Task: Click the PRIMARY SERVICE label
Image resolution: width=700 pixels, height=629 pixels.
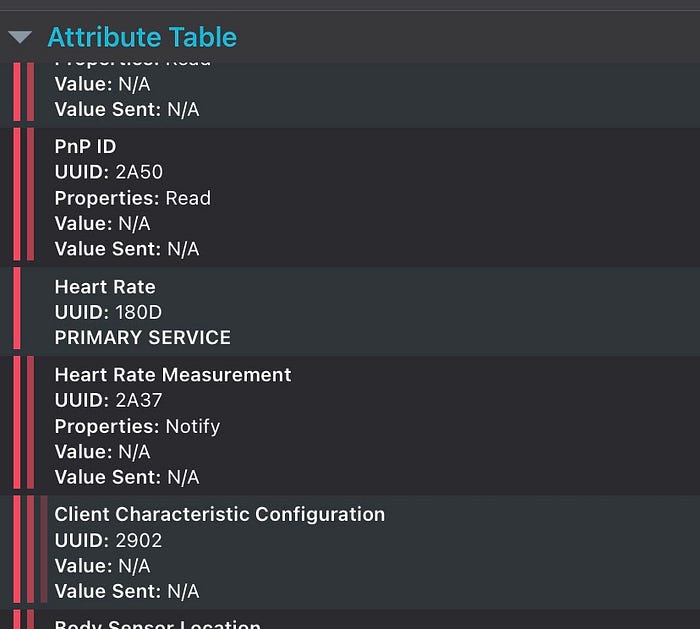Action: tap(142, 338)
